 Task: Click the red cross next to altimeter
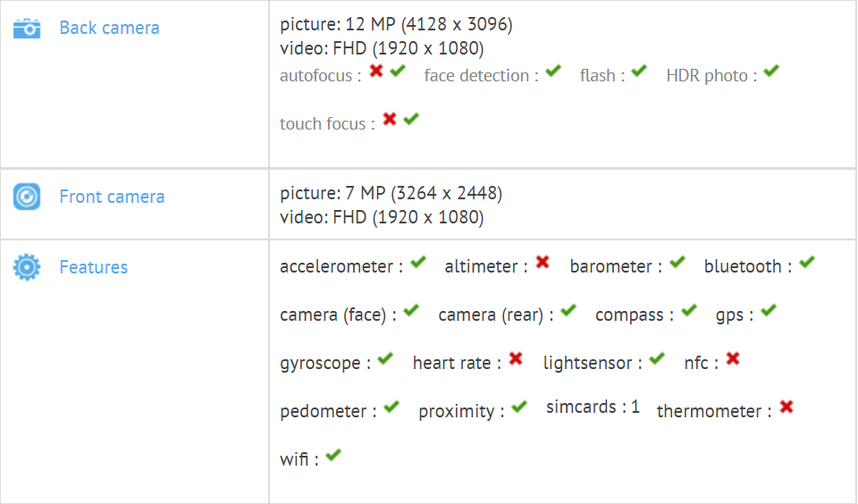pyautogui.click(x=543, y=262)
